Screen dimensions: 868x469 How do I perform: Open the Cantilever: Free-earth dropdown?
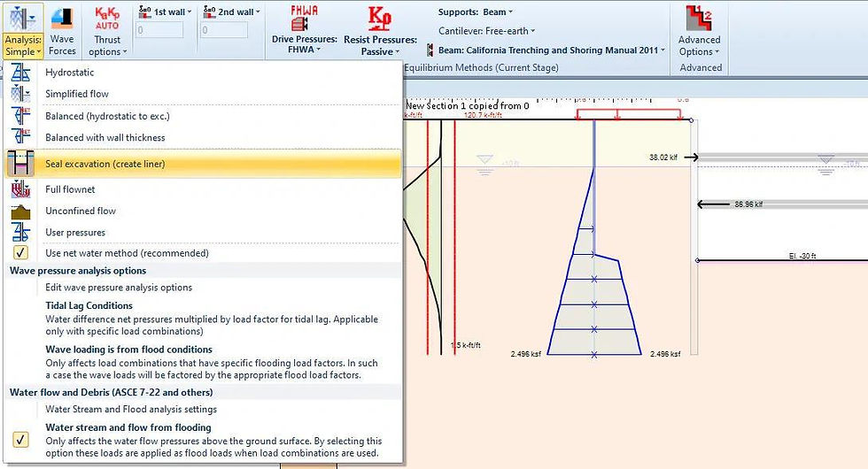532,32
